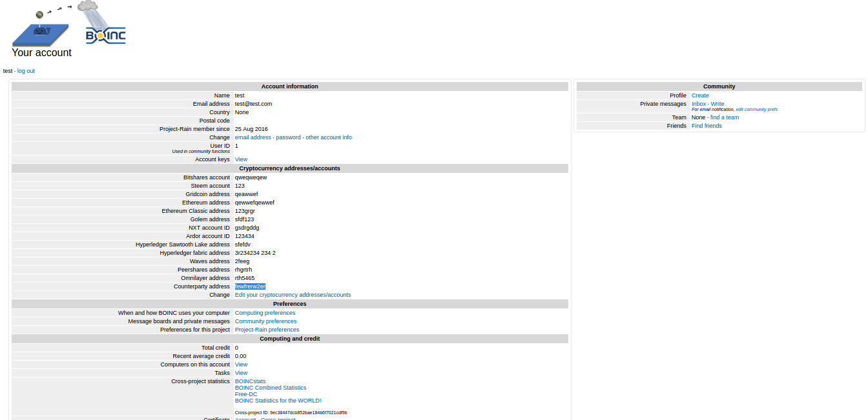
Task: Click the 'Preferences' section header
Action: 290,304
